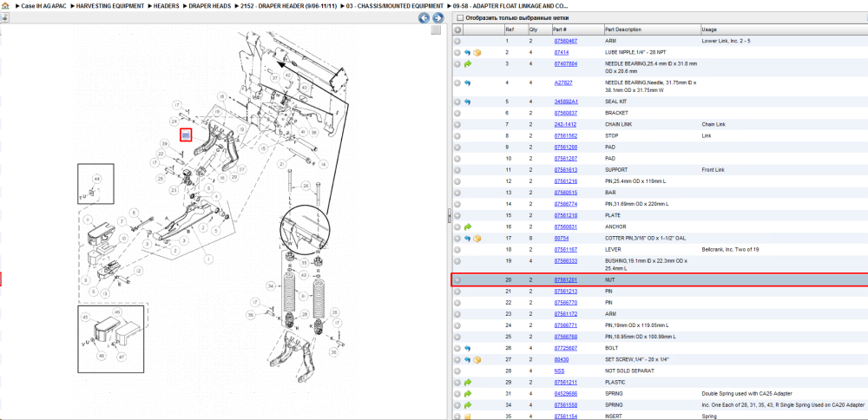Sort by the Part Description column header
This screenshot has height=420, width=868.
[x=622, y=30]
